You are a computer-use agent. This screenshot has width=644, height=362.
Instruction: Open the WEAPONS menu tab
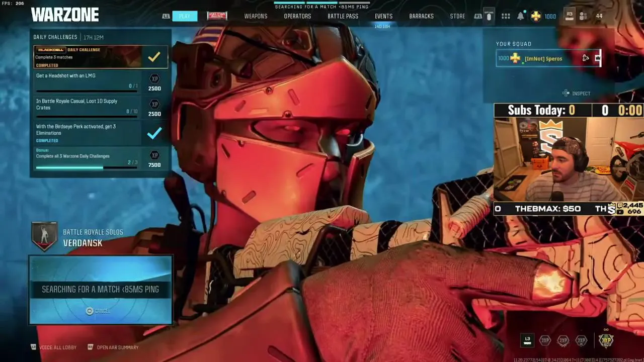coord(256,16)
